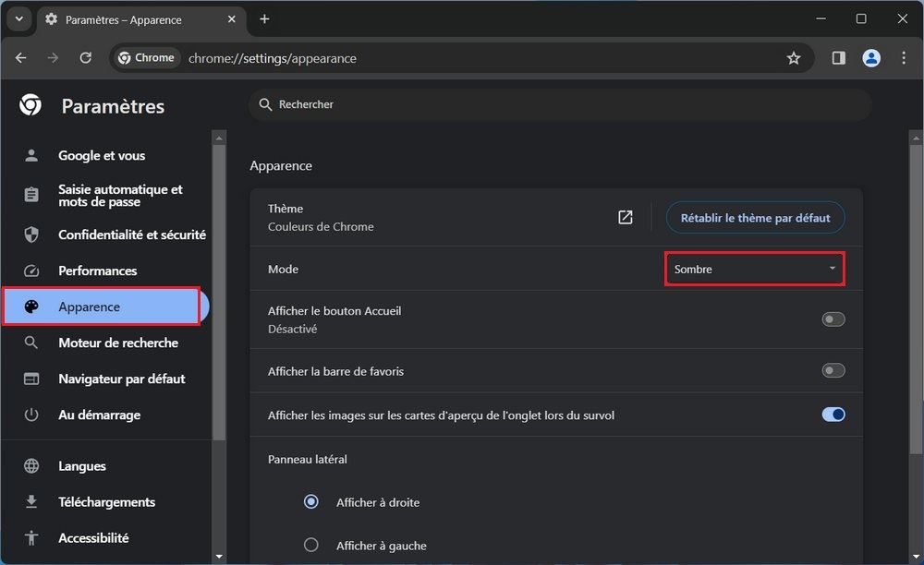
Task: Click the sidebar scrollbar down arrow
Action: pos(219,557)
